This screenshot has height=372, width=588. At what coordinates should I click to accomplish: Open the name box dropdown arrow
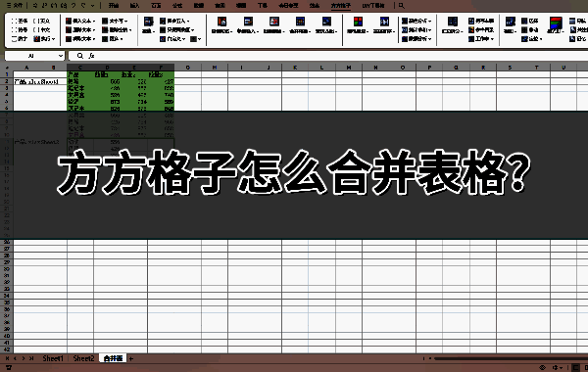[x=61, y=56]
